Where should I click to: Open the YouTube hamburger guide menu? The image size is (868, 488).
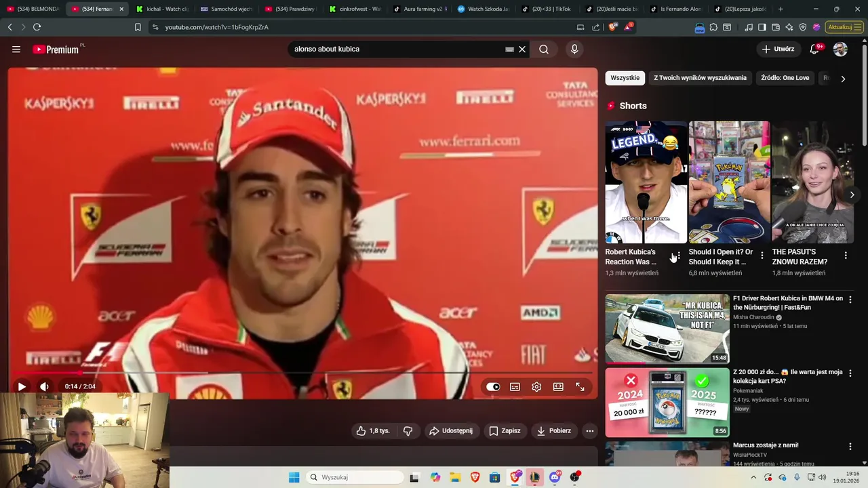point(16,49)
